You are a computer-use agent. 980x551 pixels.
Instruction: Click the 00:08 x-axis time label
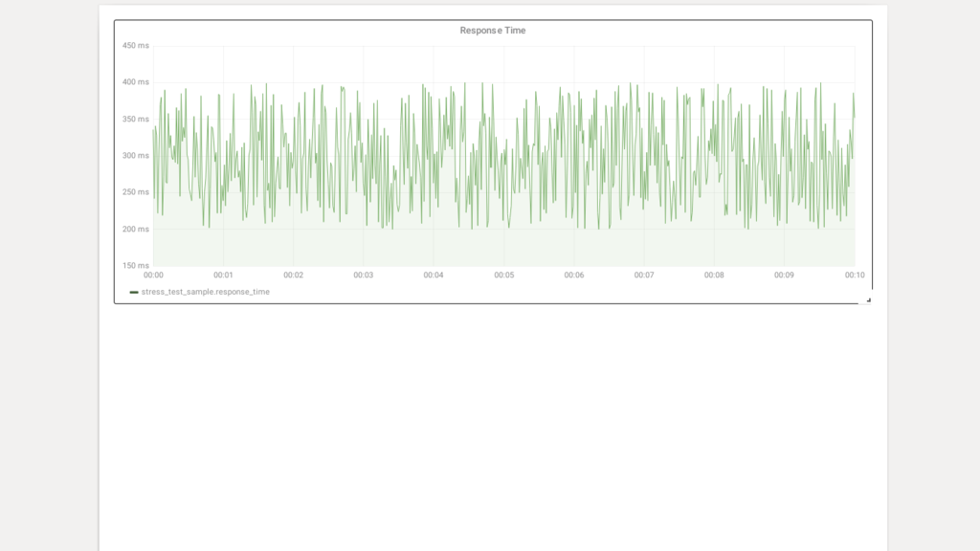pyautogui.click(x=714, y=275)
